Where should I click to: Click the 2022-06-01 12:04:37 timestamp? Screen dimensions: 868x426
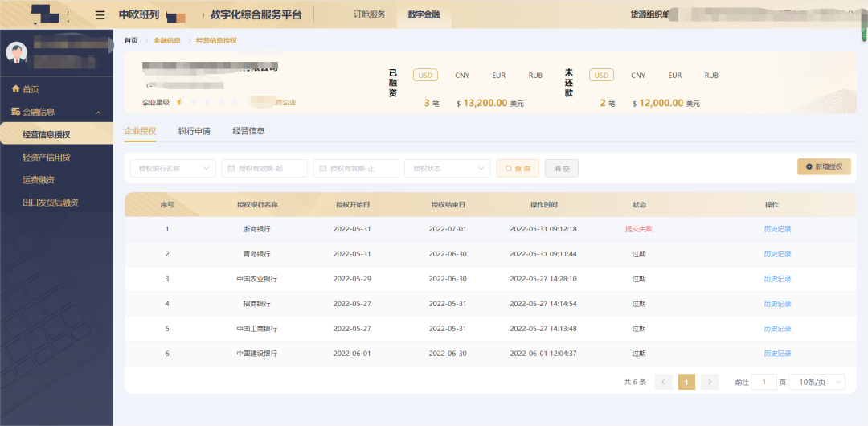pos(543,354)
